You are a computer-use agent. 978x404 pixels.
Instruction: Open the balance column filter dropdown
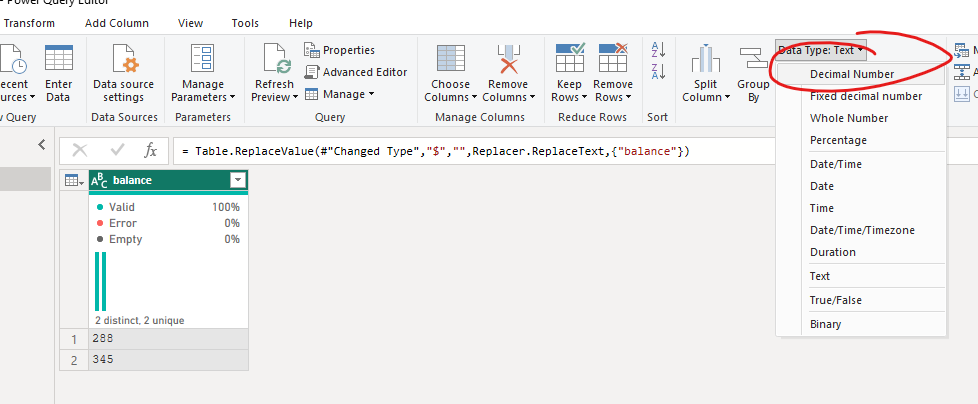tap(238, 181)
